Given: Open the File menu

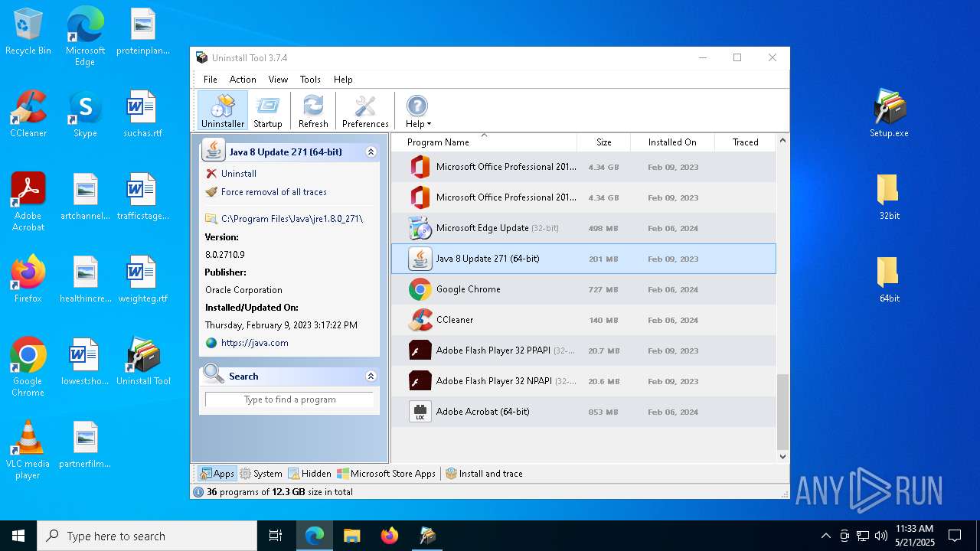Looking at the screenshot, I should 210,80.
